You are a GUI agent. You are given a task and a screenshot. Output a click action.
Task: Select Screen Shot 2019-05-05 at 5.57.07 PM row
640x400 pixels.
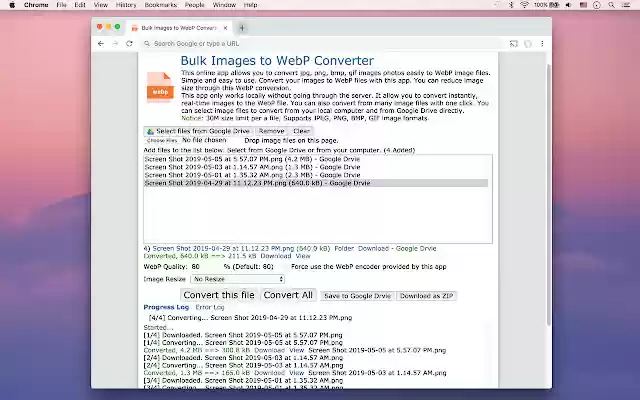coord(316,159)
